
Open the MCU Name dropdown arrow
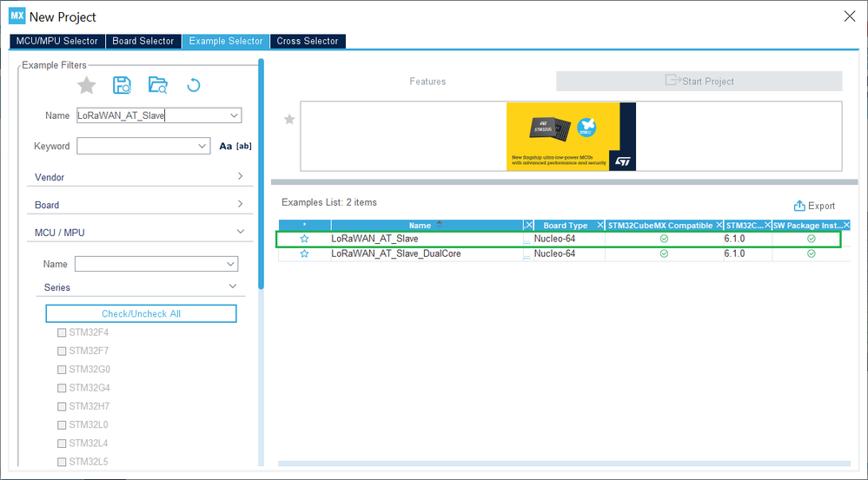231,264
